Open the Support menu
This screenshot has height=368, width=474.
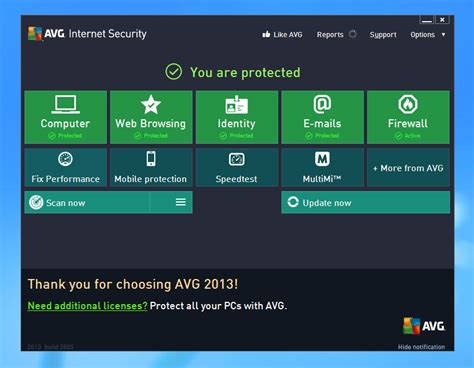[x=383, y=35]
